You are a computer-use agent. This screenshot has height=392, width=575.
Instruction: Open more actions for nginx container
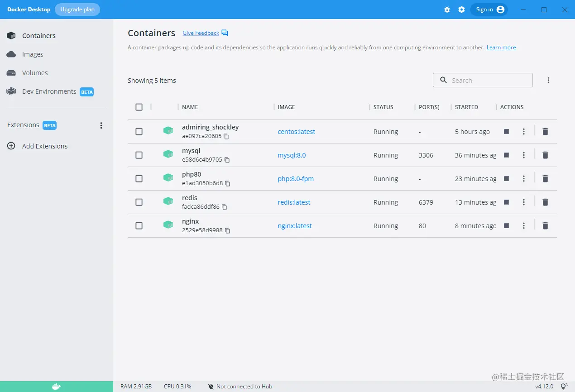[x=524, y=225]
